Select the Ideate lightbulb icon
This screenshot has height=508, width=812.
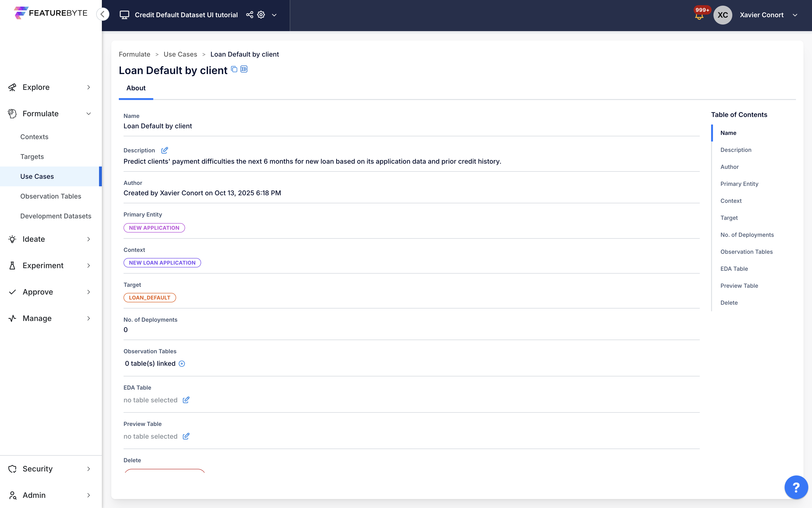12,239
